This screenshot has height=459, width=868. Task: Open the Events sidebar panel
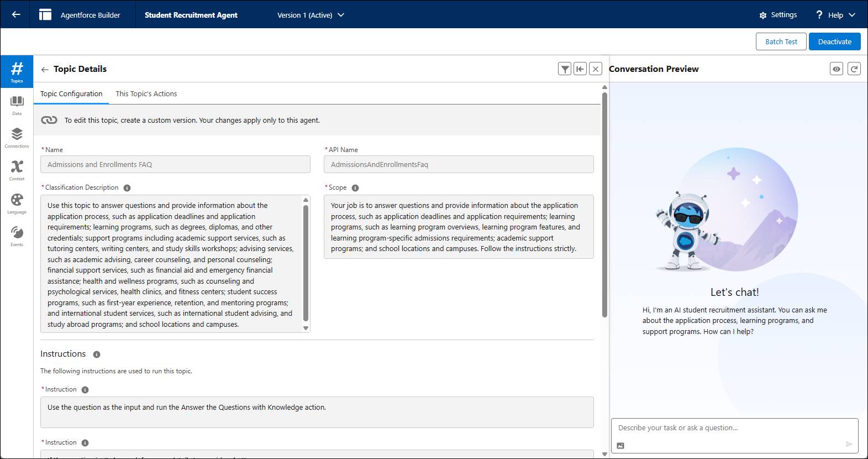17,236
